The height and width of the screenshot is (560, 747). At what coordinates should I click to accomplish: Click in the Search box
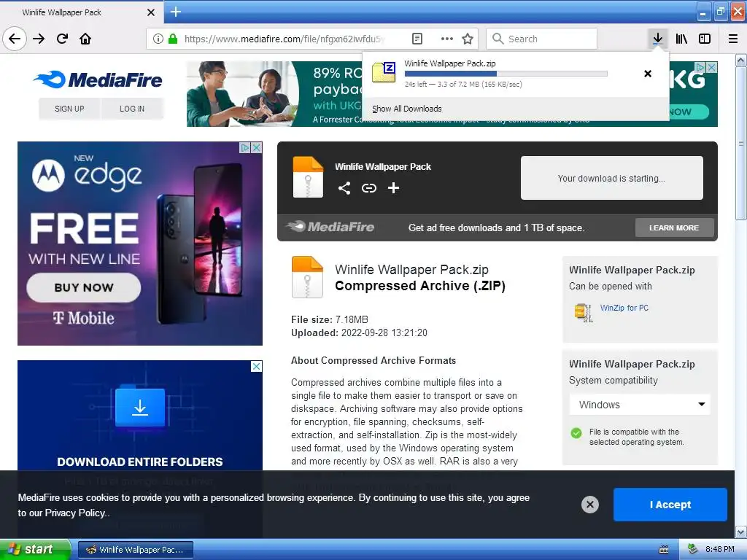click(x=542, y=39)
